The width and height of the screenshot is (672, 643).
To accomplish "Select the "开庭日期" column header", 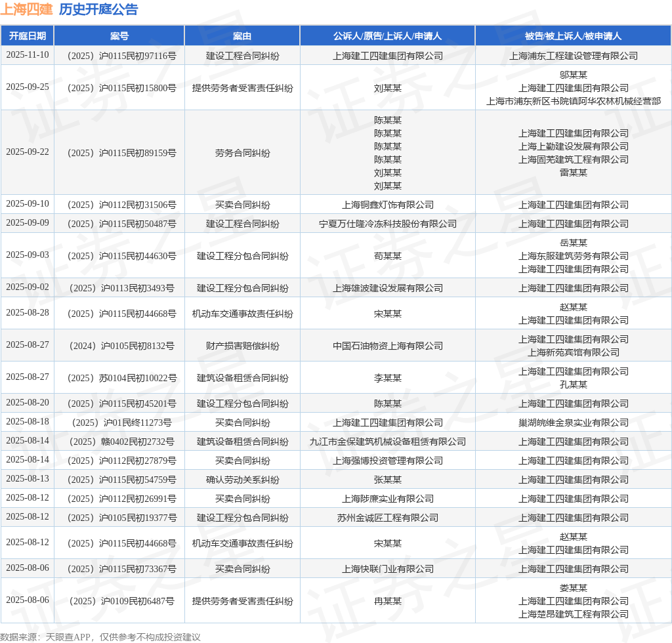I will coord(28,36).
